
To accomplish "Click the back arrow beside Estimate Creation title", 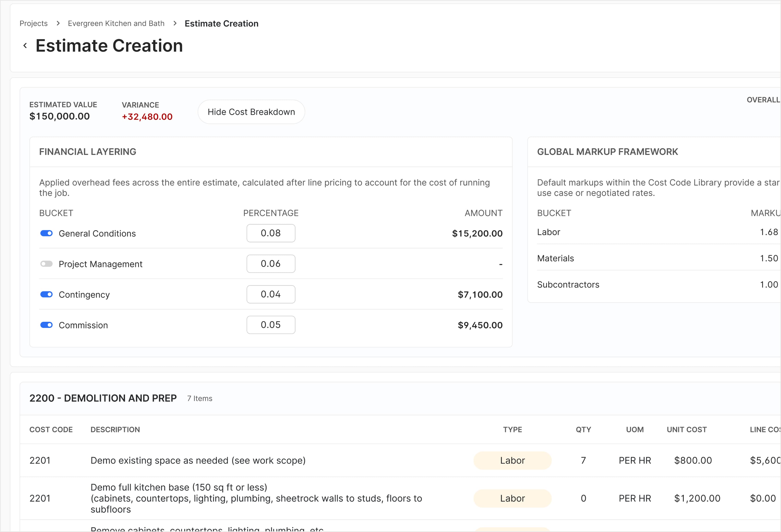I will [25, 46].
